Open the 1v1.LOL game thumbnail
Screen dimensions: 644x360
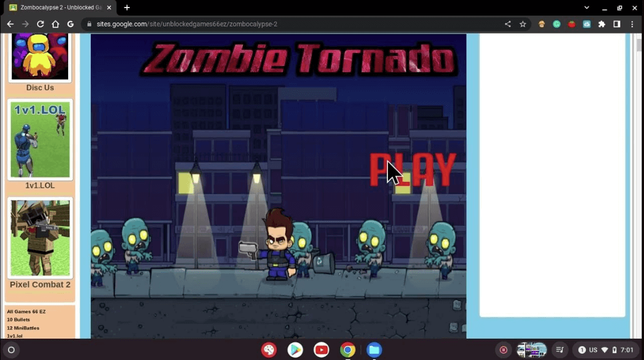40,140
